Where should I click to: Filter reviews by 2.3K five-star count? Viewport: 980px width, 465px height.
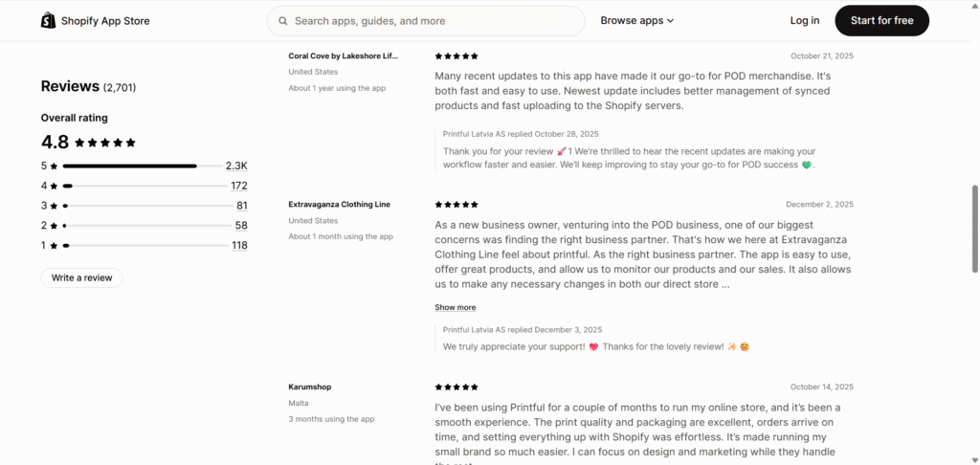236,166
